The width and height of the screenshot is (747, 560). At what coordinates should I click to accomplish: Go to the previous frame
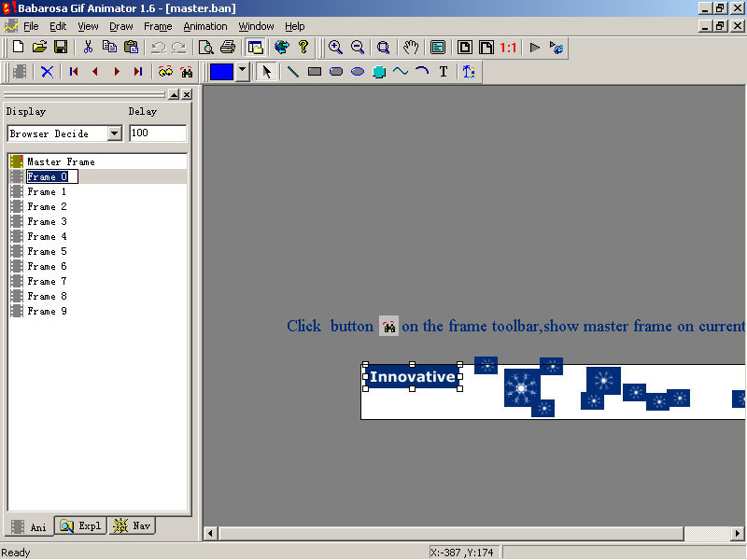pyautogui.click(x=95, y=72)
